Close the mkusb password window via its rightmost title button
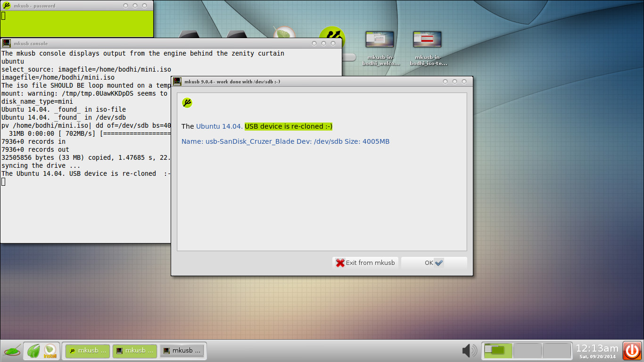Screen dimensions: 644x362 pyautogui.click(x=145, y=6)
